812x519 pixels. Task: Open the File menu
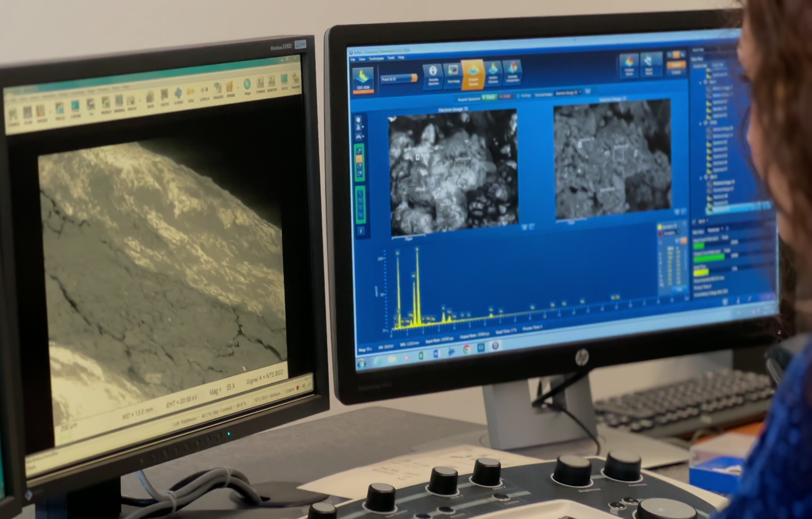click(353, 60)
